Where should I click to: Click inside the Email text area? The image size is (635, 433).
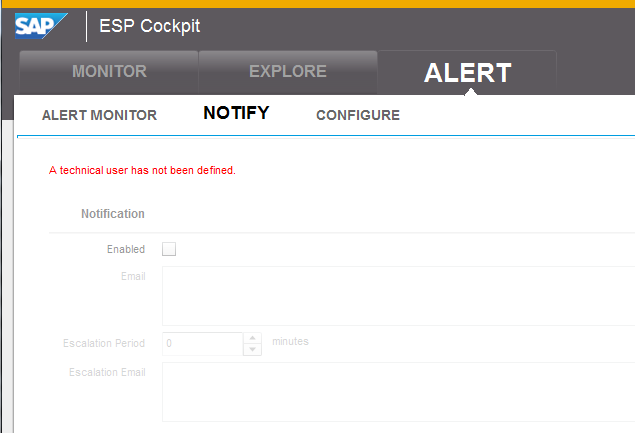[x=398, y=296]
